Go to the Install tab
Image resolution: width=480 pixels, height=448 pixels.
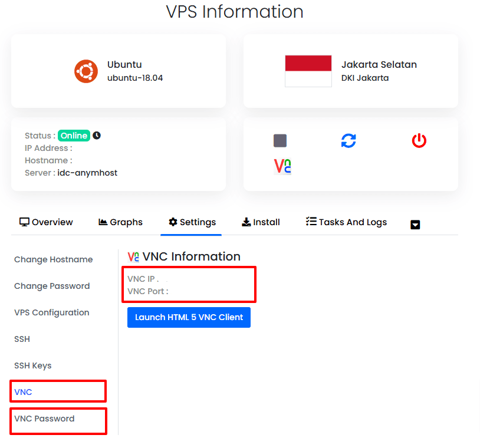coord(261,222)
